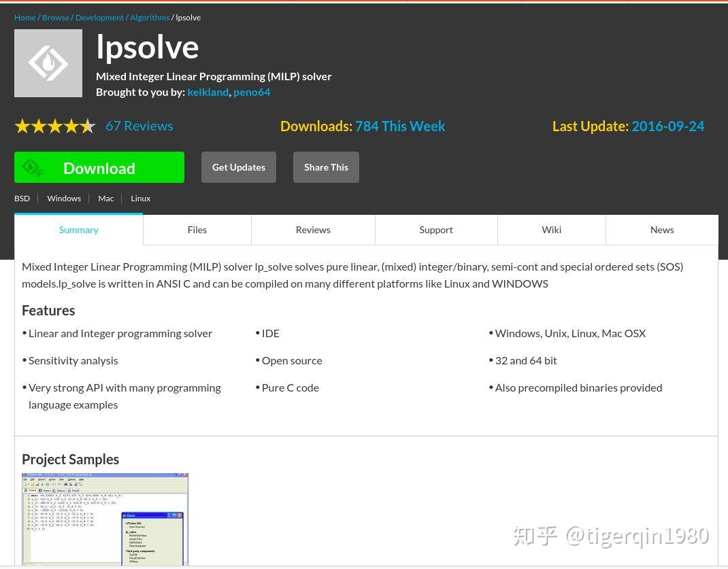Open the Algorithms breadcrumb link
Viewport: 728px width, 569px height.
coord(149,17)
